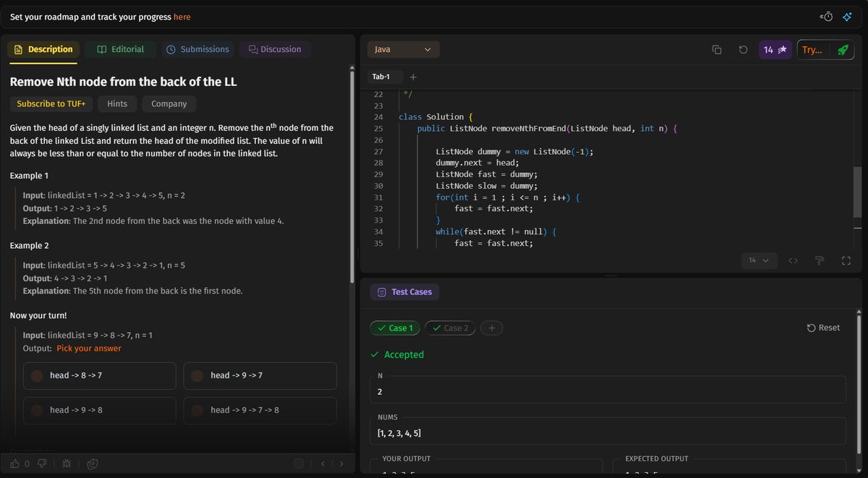Click the N input field with value 2
This screenshot has width=868, height=478.
click(x=608, y=391)
